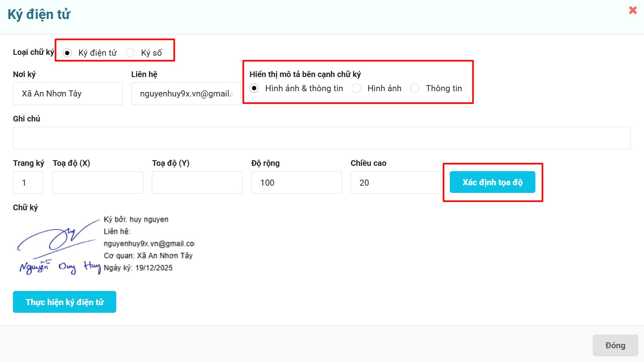
Task: Click the Chiều cao height field
Action: point(396,182)
